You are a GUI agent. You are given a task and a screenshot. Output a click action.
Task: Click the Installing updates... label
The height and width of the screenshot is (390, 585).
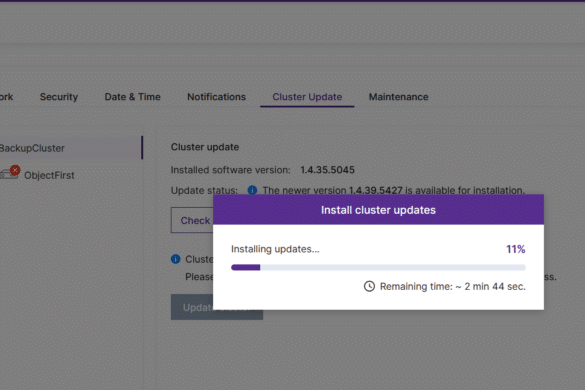point(275,249)
